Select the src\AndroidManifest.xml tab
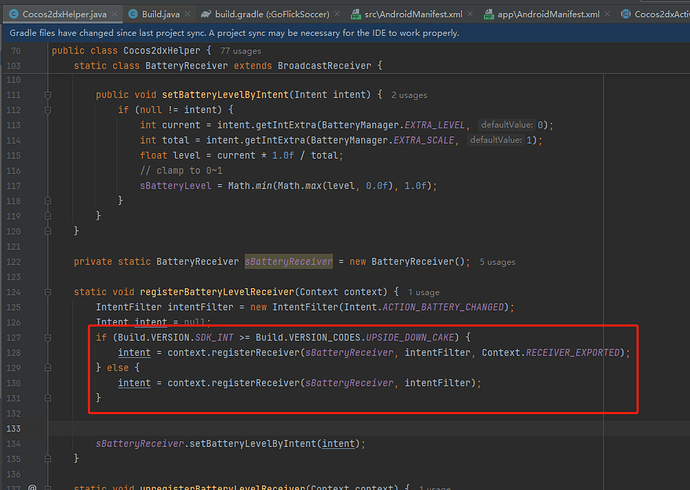The height and width of the screenshot is (490, 690). pyautogui.click(x=412, y=15)
